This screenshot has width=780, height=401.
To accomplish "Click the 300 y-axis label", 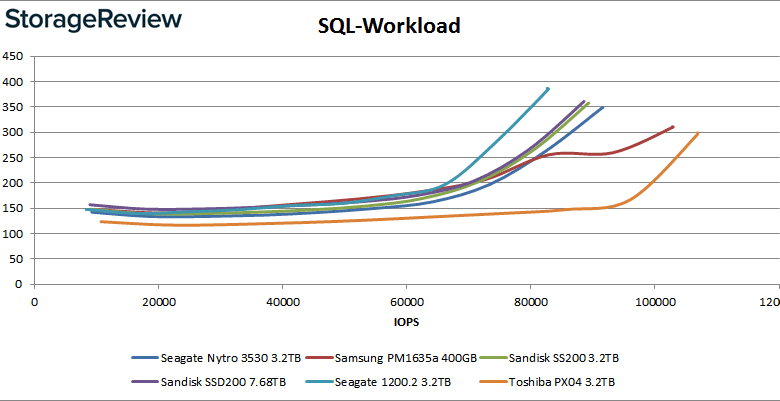I will (12, 132).
